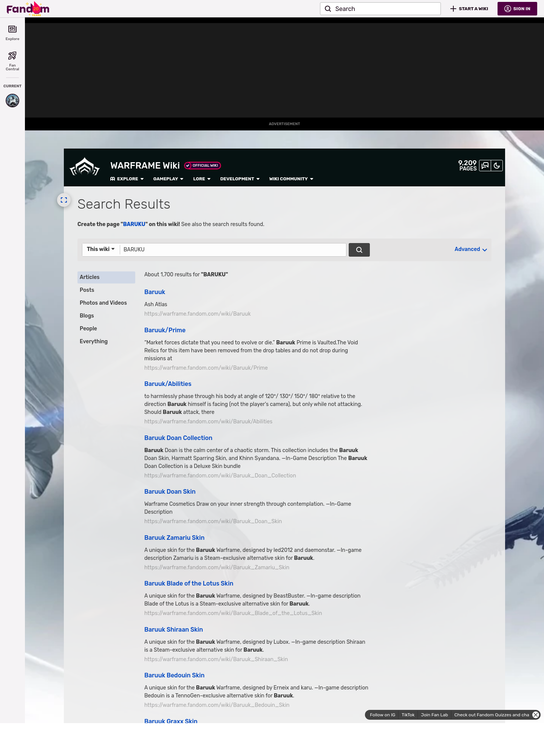544x756 pixels.
Task: Open the current wiki avatar thumbnail
Action: click(x=12, y=101)
